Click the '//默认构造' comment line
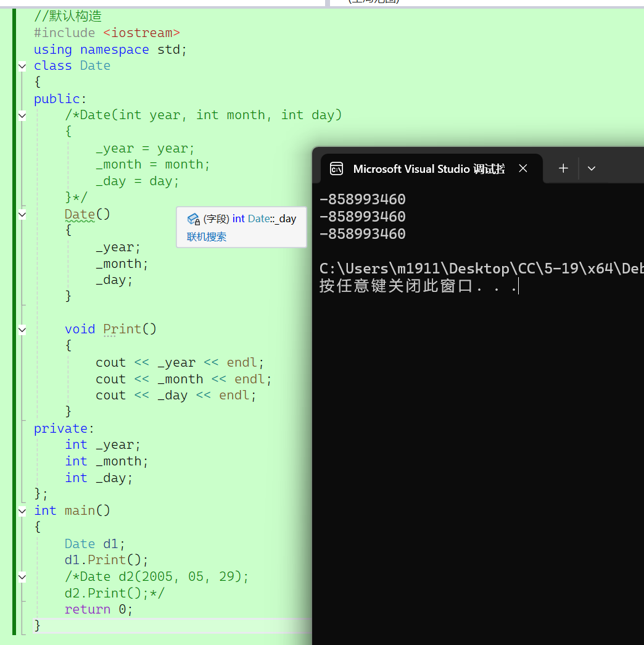Screen dimensions: 644x645 tap(68, 16)
